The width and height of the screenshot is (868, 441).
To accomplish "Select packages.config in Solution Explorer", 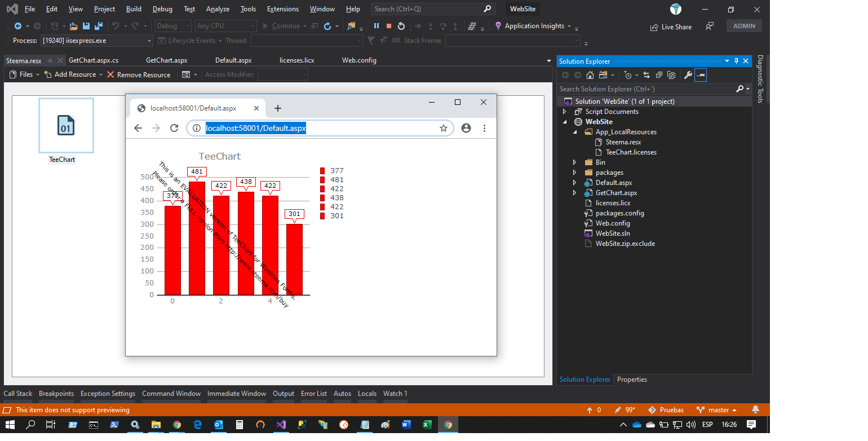I will tap(619, 213).
